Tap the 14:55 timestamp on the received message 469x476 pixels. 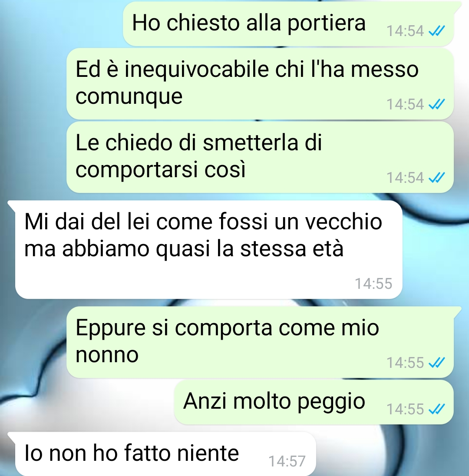(373, 284)
